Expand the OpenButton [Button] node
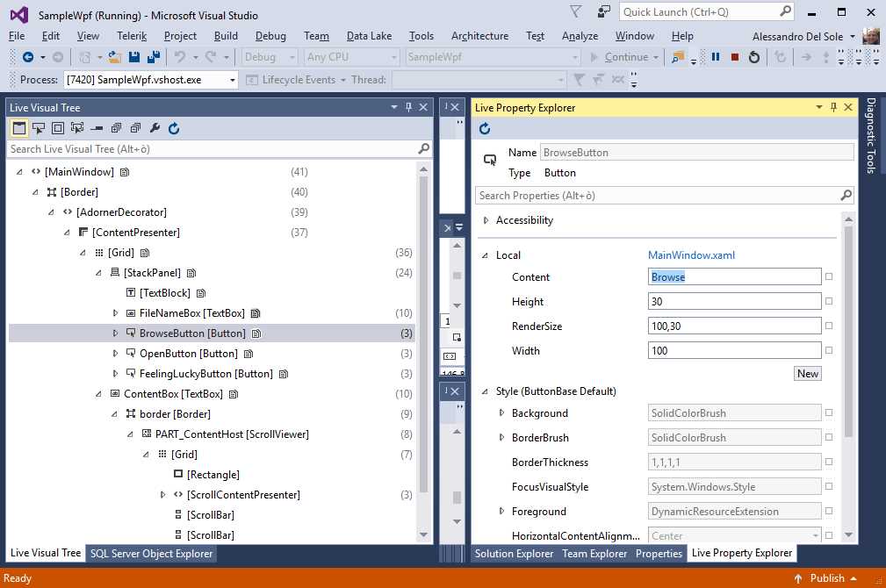 [x=115, y=354]
